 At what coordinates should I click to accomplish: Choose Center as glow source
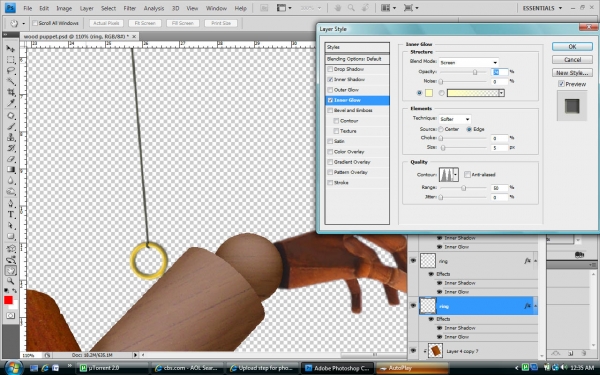pyautogui.click(x=441, y=129)
